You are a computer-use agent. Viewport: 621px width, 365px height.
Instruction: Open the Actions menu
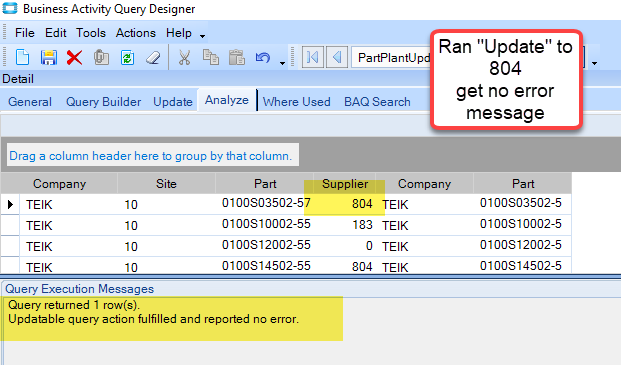pos(135,33)
